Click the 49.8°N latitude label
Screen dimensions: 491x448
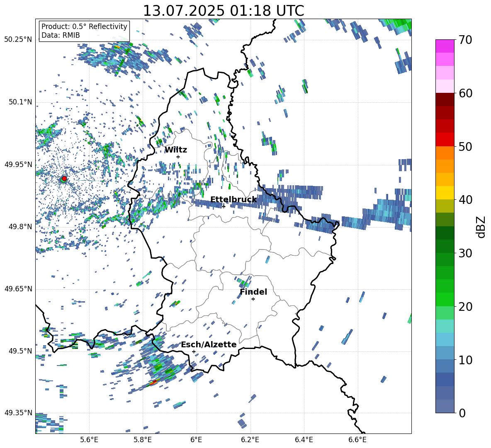click(20, 227)
